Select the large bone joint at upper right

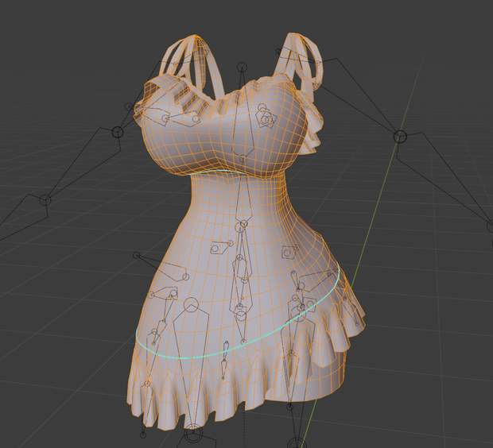coord(400,137)
